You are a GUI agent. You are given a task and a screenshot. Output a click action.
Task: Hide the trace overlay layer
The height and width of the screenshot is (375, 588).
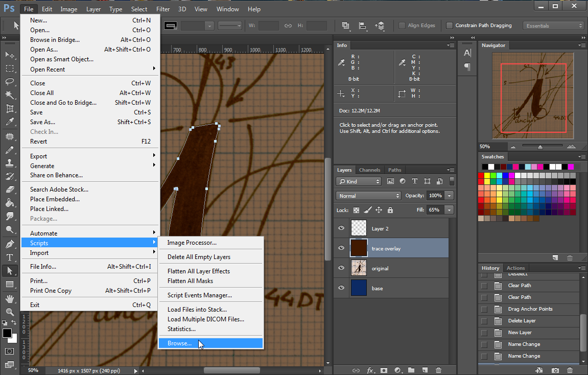[x=341, y=248]
